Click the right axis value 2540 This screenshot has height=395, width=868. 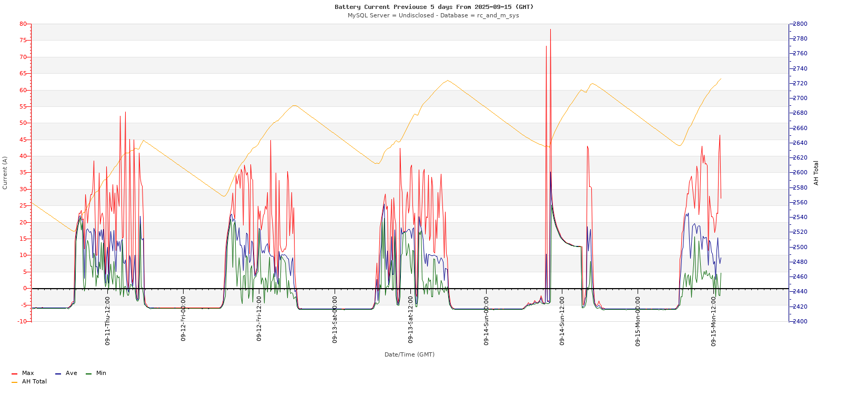pos(800,217)
